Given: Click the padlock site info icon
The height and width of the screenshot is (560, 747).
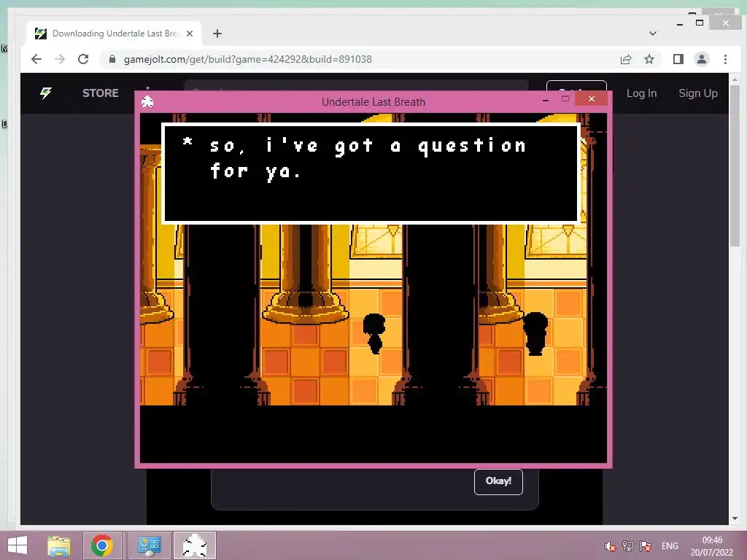Looking at the screenshot, I should (112, 58).
